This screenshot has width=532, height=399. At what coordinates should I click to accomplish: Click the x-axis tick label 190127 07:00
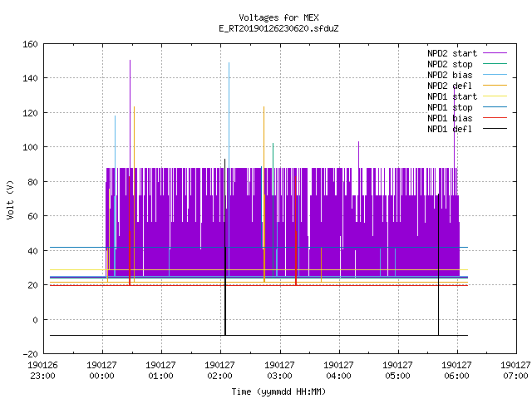point(515,371)
